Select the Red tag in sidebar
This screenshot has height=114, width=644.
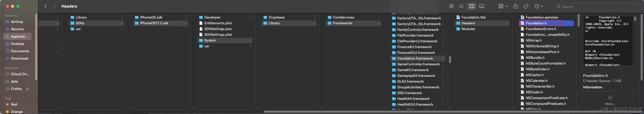[14, 104]
